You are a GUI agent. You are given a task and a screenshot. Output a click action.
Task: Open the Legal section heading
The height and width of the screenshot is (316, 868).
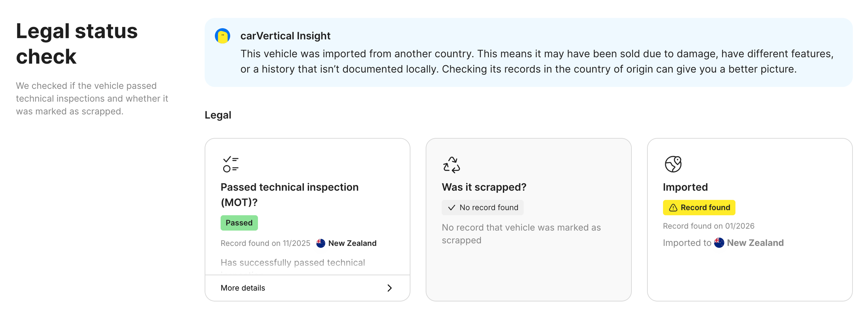[218, 115]
